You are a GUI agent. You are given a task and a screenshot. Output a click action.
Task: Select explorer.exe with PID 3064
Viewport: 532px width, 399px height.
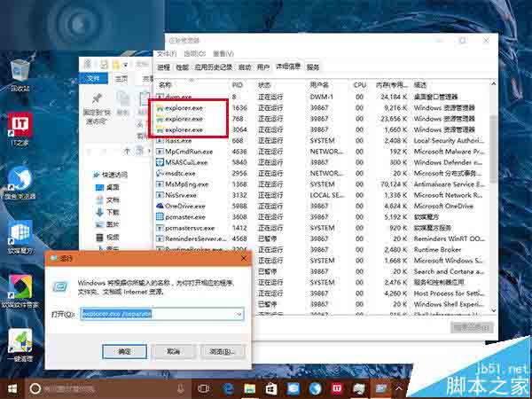pyautogui.click(x=320, y=129)
